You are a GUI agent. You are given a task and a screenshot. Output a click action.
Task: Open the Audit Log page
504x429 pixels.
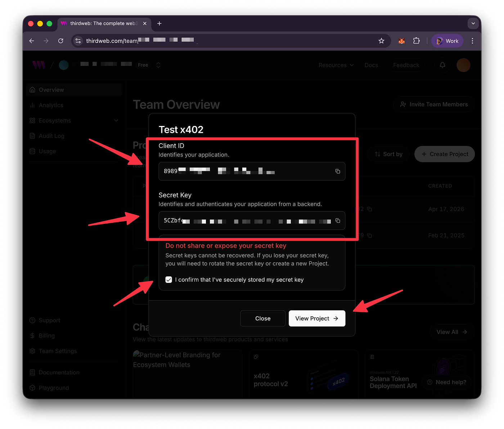pyautogui.click(x=74, y=136)
